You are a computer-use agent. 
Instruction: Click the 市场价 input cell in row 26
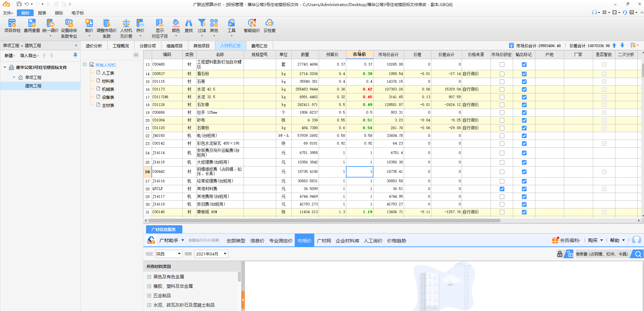359,172
